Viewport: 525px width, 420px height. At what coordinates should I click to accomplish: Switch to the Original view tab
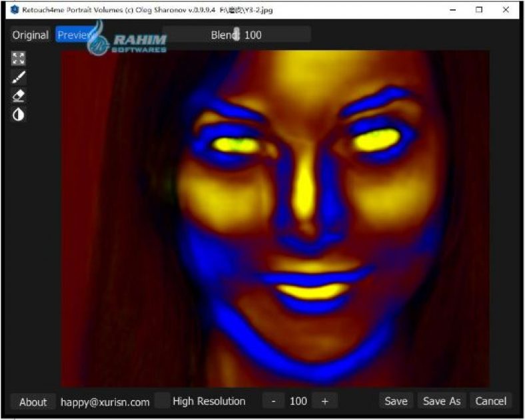[31, 35]
